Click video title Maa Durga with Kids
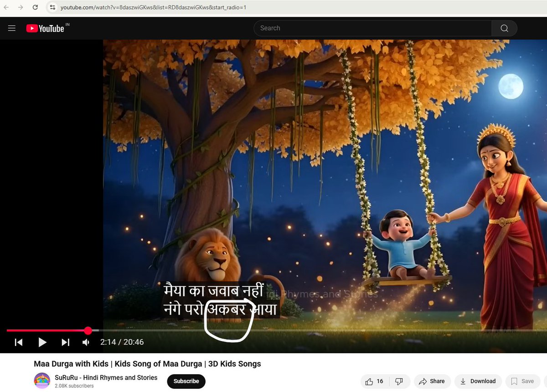Screen dimensions: 547x392 click(x=147, y=364)
